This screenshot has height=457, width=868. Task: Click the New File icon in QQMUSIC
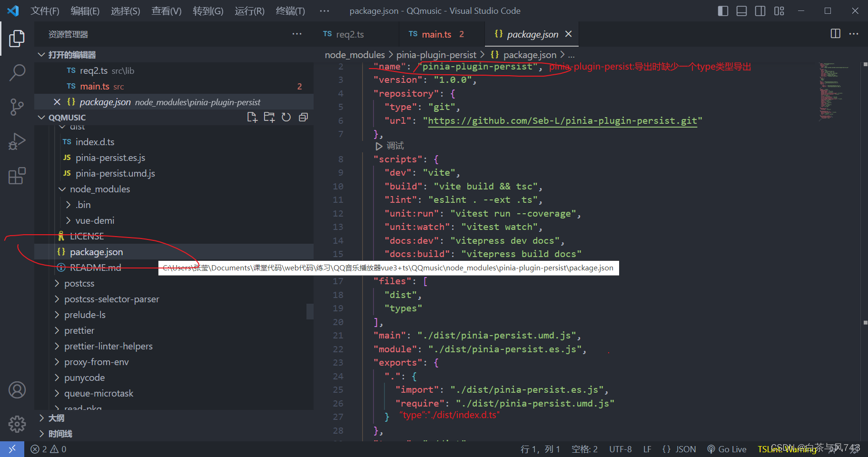click(252, 117)
